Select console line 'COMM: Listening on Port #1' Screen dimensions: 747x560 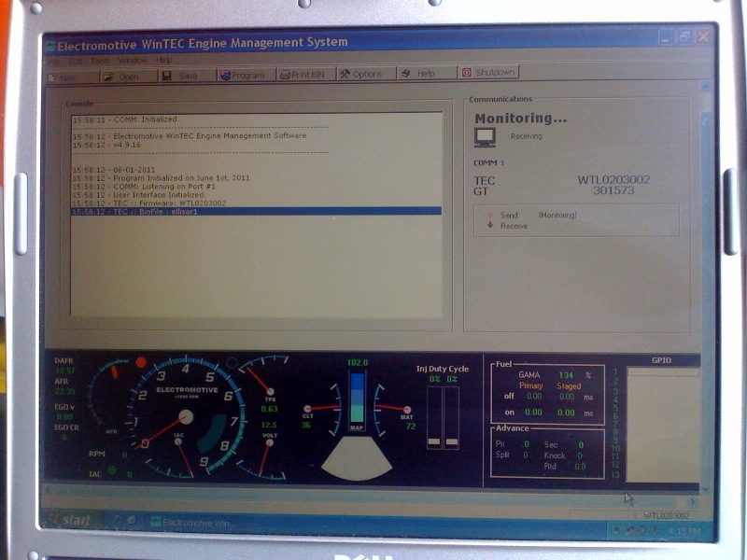(x=256, y=186)
